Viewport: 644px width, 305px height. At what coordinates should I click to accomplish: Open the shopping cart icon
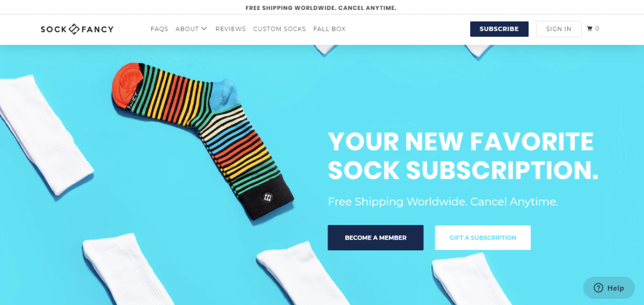click(x=589, y=29)
